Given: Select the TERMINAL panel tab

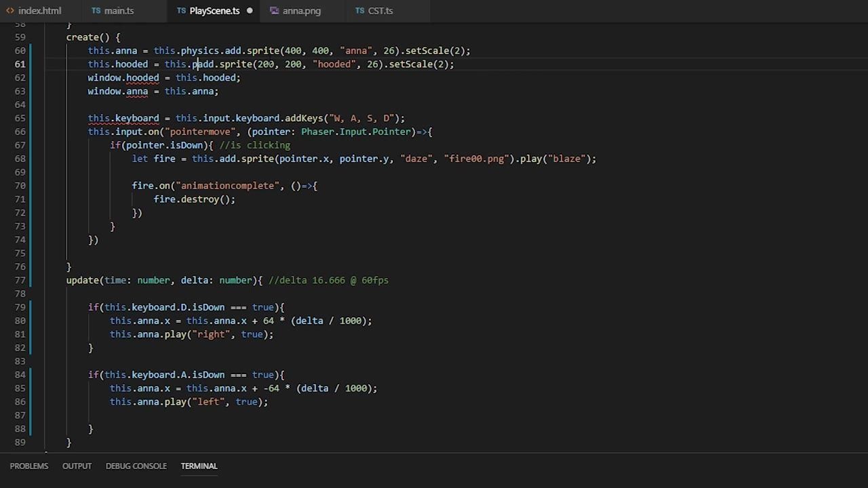Looking at the screenshot, I should point(199,466).
